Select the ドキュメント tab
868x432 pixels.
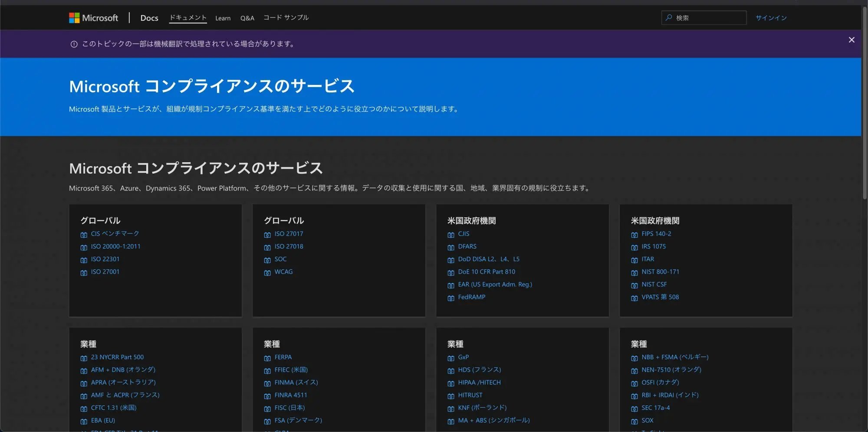click(188, 18)
